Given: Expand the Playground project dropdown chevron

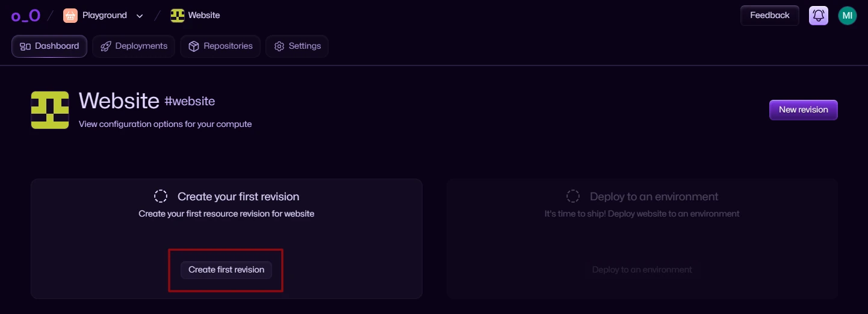Looking at the screenshot, I should pos(140,16).
